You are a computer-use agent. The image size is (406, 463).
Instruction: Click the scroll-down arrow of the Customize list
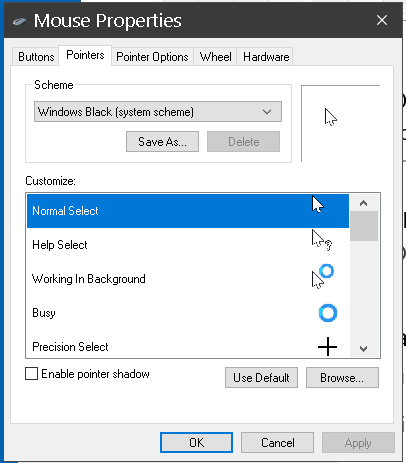coord(363,349)
